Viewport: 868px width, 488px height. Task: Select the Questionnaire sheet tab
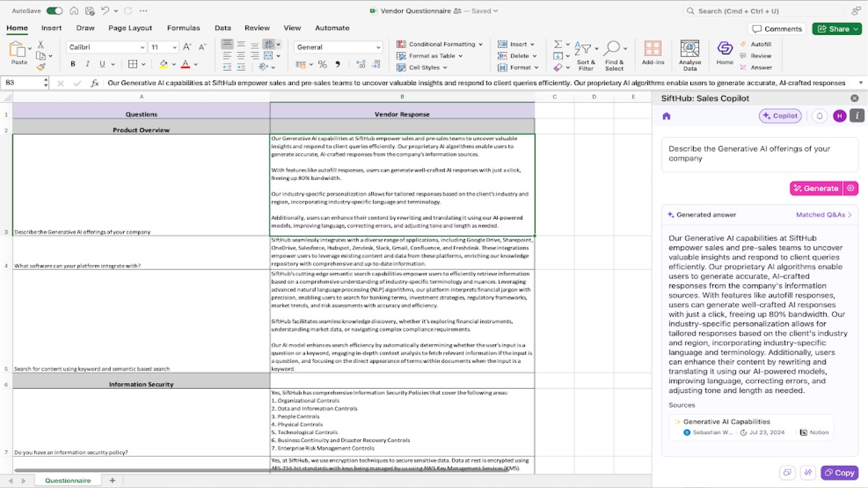tap(68, 480)
